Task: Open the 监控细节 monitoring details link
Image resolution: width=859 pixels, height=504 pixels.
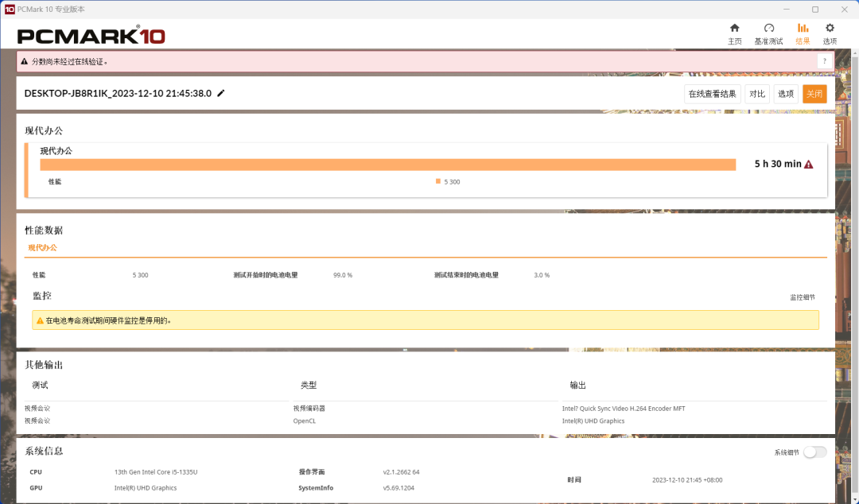Action: 802,297
